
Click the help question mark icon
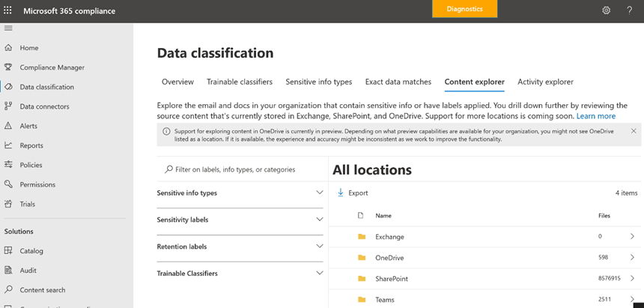pyautogui.click(x=630, y=10)
